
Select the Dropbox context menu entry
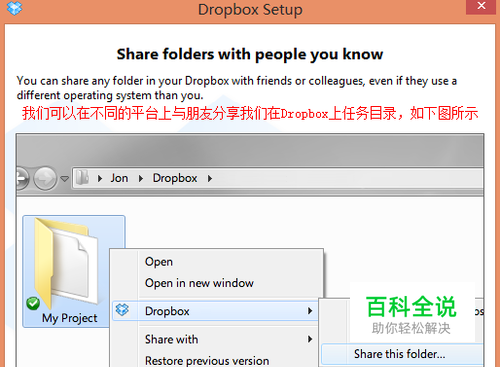coord(215,311)
